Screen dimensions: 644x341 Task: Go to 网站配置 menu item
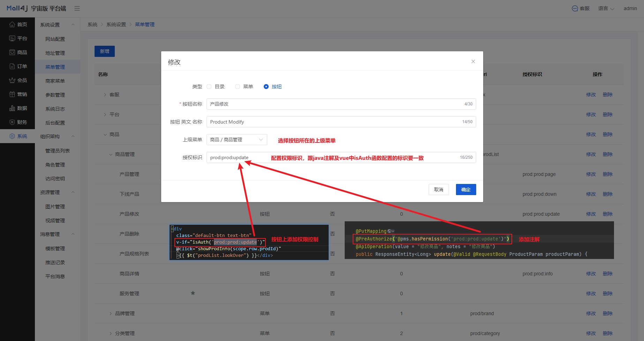(x=55, y=39)
